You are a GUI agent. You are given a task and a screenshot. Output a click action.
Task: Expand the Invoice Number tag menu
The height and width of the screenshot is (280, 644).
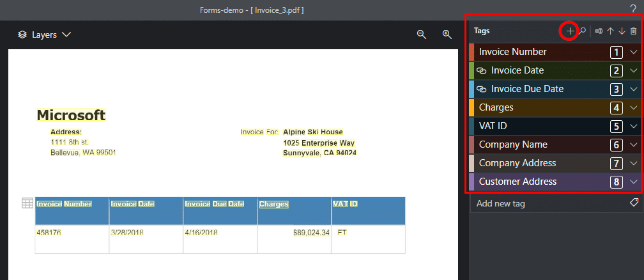633,52
